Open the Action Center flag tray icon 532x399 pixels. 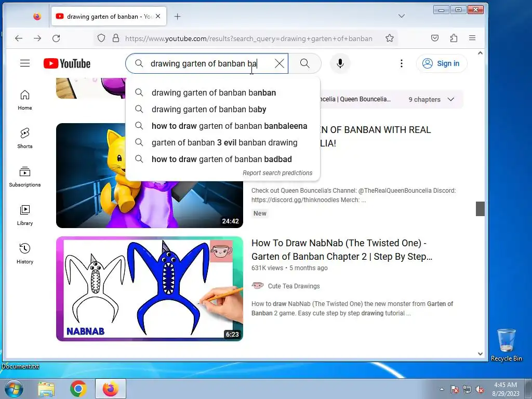click(455, 389)
